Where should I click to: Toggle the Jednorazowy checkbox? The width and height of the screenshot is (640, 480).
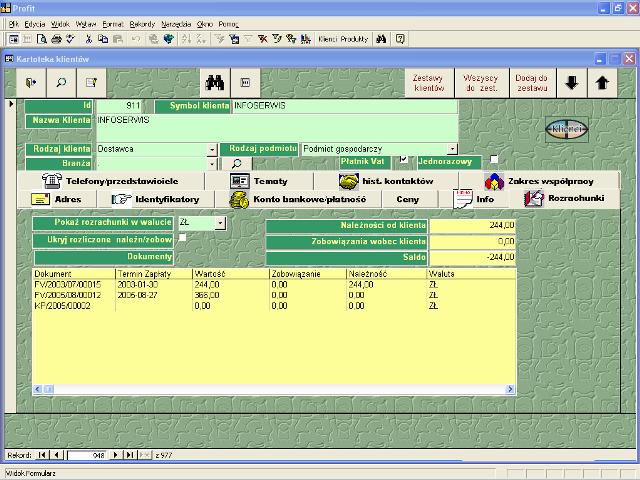coord(494,159)
